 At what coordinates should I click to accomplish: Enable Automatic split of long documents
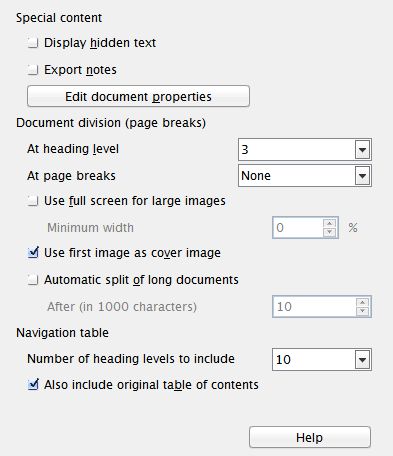33,280
